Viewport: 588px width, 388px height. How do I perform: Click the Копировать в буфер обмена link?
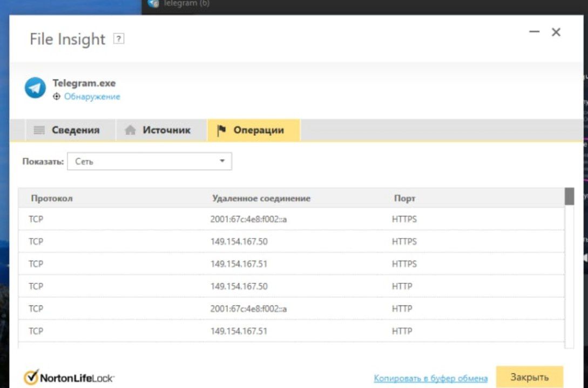tap(431, 378)
